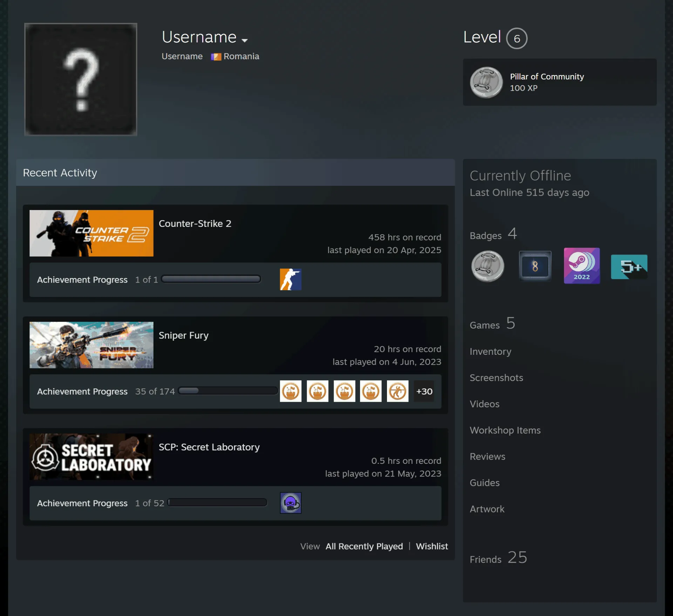This screenshot has height=616, width=673.
Task: View All Recently Played games
Action: click(x=364, y=546)
